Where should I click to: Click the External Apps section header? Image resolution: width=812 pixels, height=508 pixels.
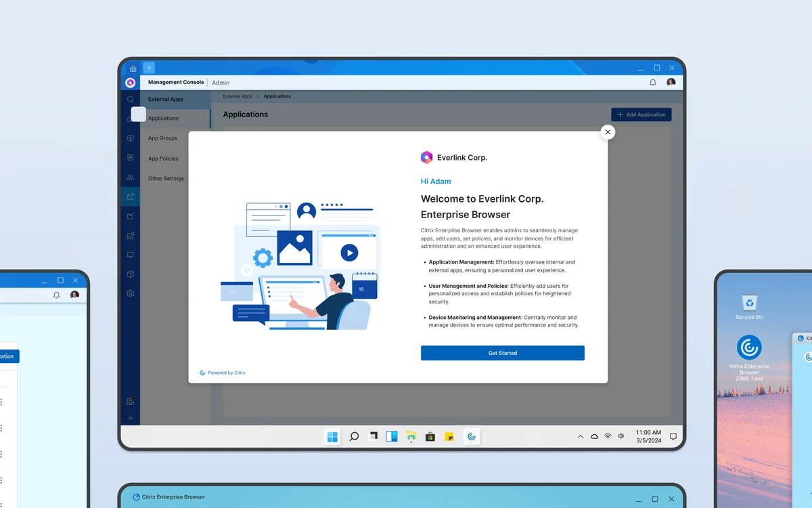pyautogui.click(x=166, y=99)
